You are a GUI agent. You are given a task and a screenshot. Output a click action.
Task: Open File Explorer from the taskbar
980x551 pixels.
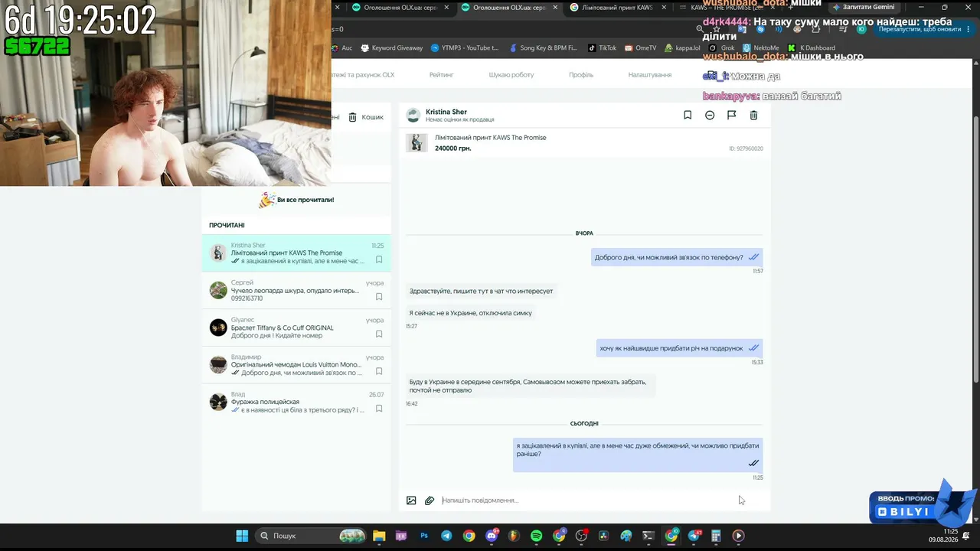click(x=379, y=536)
